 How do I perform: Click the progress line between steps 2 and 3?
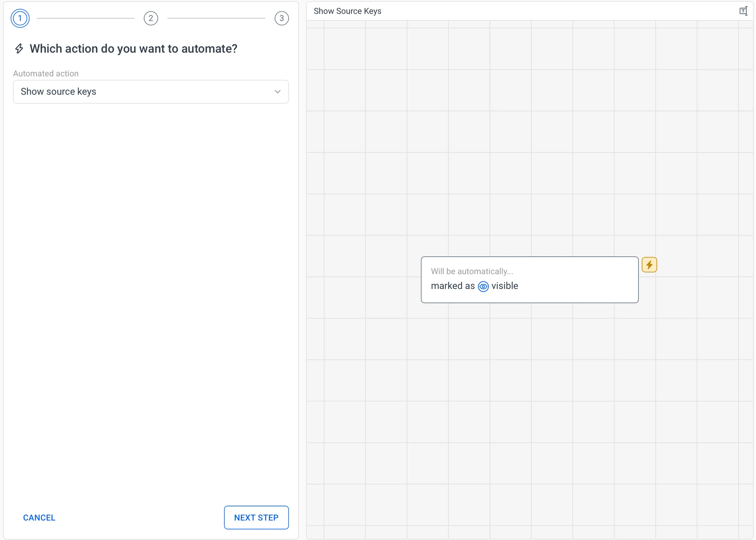(x=216, y=18)
